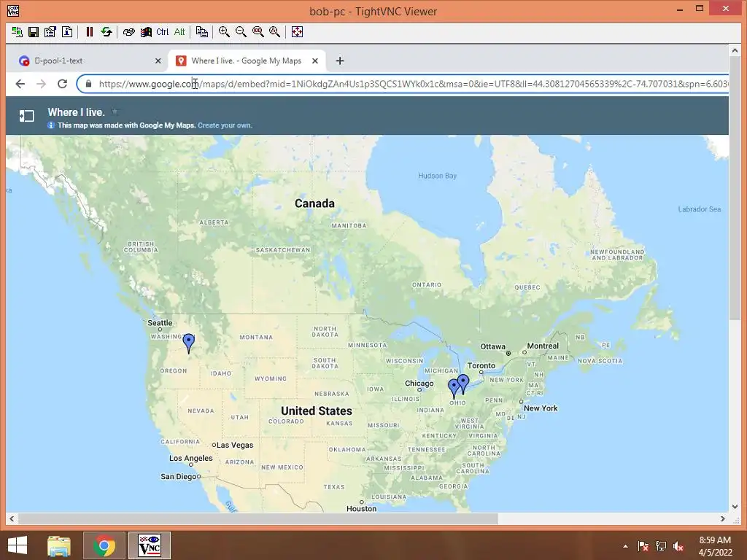This screenshot has width=747, height=560.
Task: Click the New connection icon in TightVNC toolbar
Action: [x=17, y=32]
